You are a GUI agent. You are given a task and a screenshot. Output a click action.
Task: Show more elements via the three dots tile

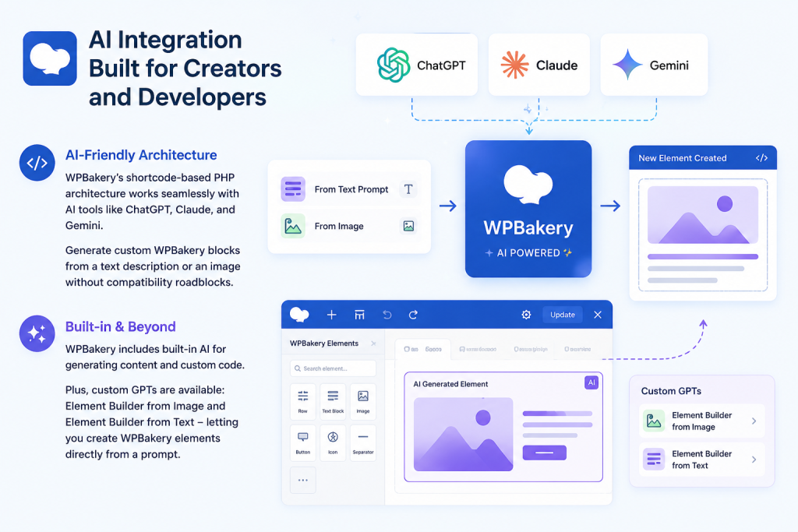[x=303, y=480]
